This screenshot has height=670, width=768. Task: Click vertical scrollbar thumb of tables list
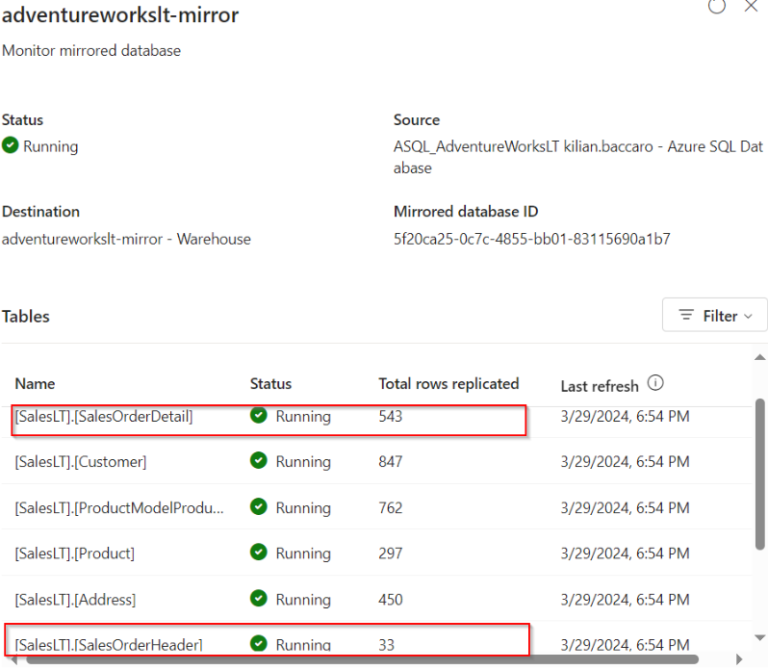760,474
